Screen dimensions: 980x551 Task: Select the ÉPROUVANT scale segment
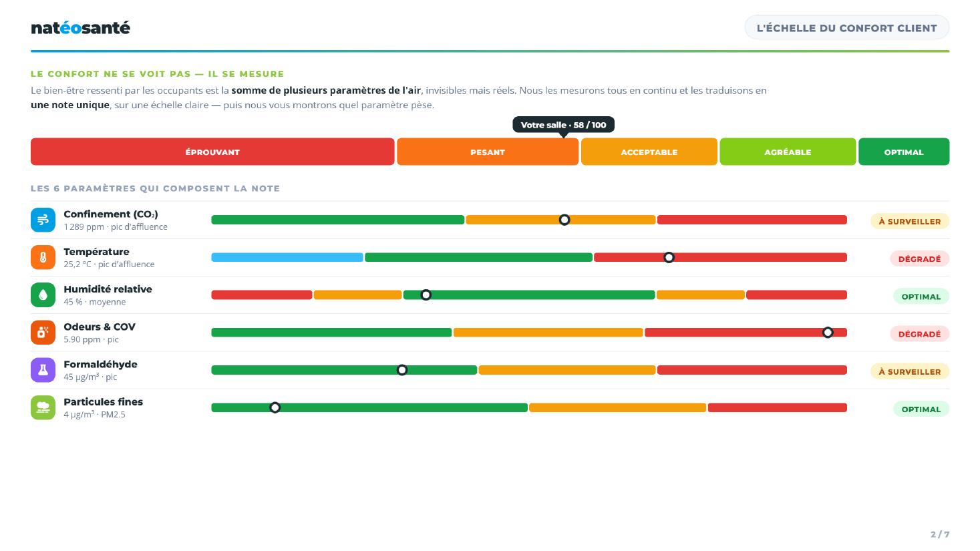click(212, 152)
